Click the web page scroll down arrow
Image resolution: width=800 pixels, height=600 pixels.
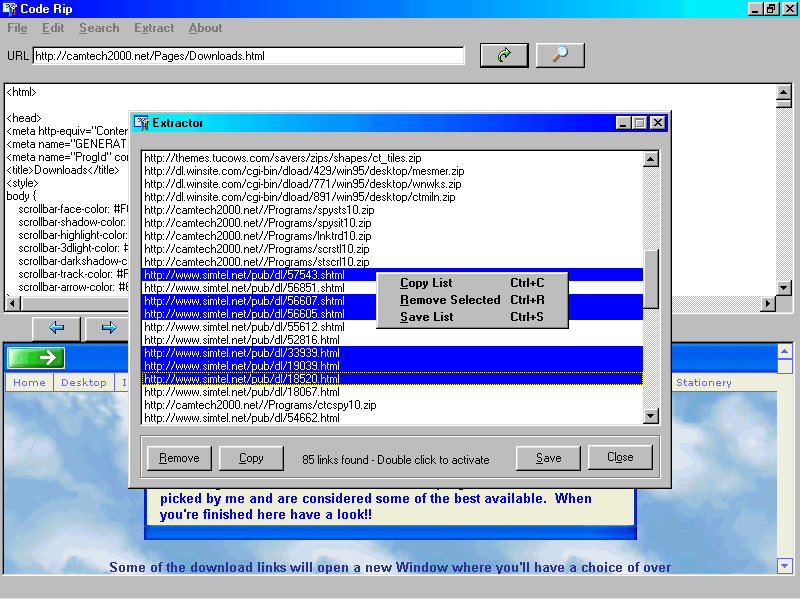coord(784,565)
